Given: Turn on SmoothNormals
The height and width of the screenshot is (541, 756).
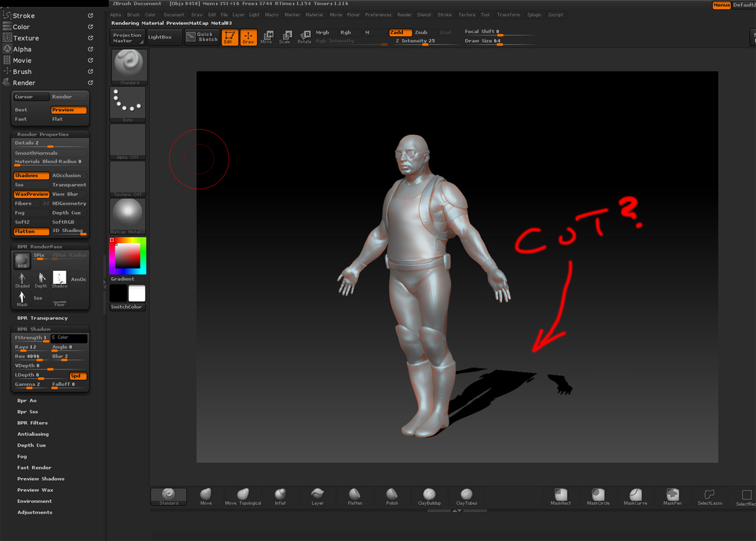Looking at the screenshot, I should pyautogui.click(x=50, y=153).
